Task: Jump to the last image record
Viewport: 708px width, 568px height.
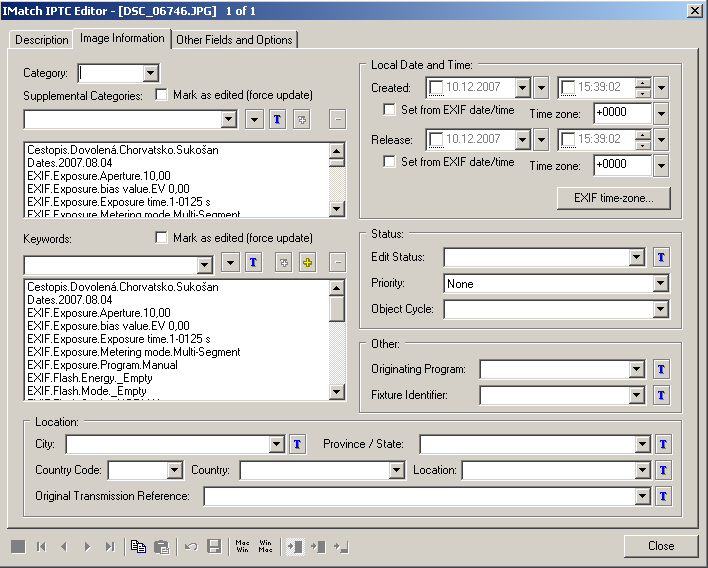Action: point(110,547)
